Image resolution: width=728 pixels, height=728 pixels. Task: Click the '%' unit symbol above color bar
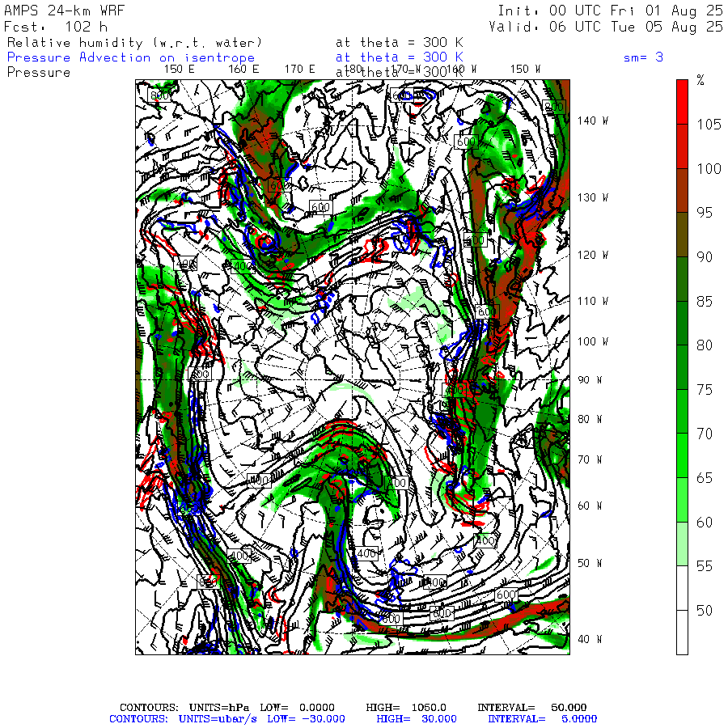coord(700,80)
